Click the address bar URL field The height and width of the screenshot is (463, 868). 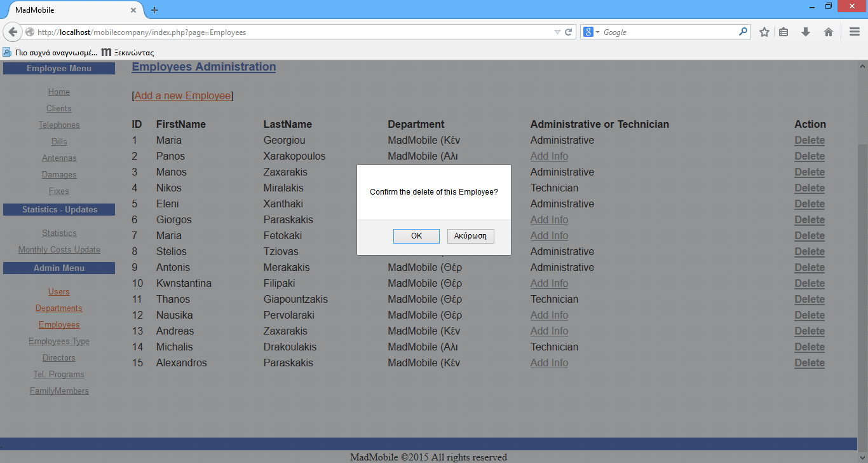[x=292, y=32]
